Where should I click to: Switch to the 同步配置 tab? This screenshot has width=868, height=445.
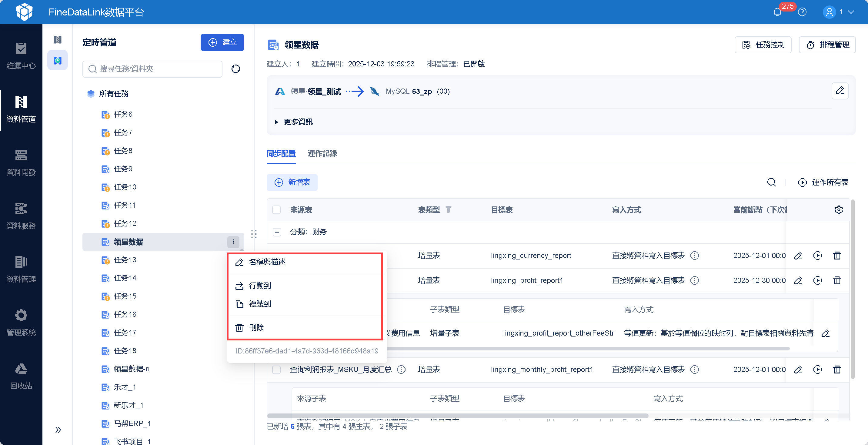tap(281, 154)
